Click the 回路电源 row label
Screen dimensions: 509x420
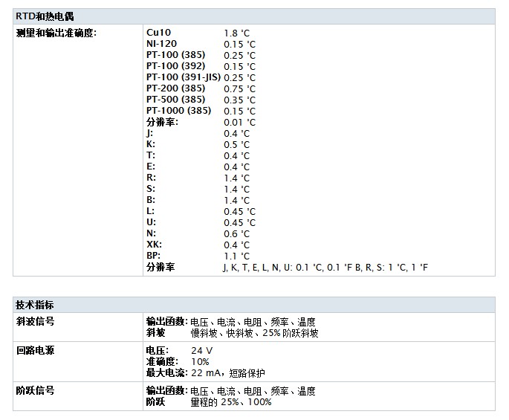(x=35, y=350)
